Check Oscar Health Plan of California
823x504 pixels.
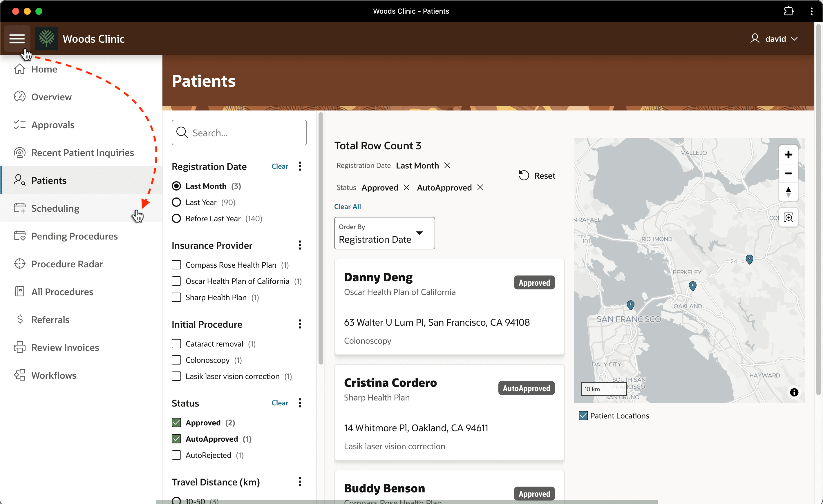tap(176, 281)
